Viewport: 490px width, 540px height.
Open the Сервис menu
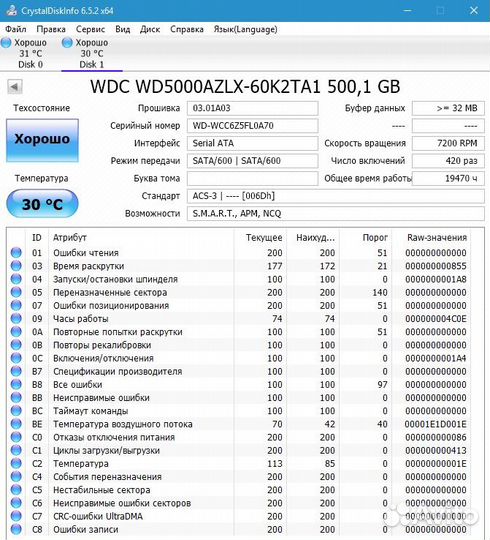91,29
